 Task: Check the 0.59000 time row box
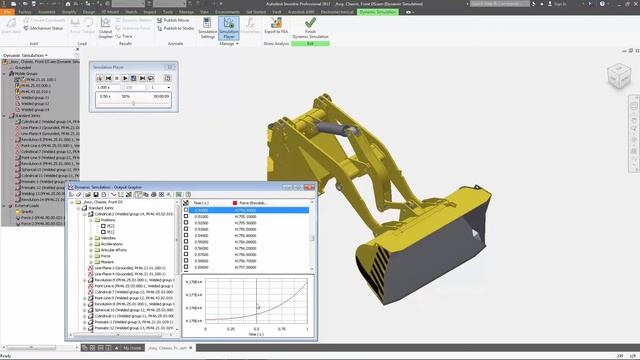click(x=186, y=267)
